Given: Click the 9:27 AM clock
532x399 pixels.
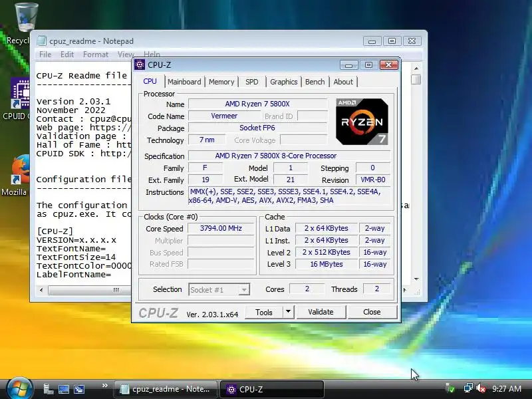Looking at the screenshot, I should tap(507, 388).
